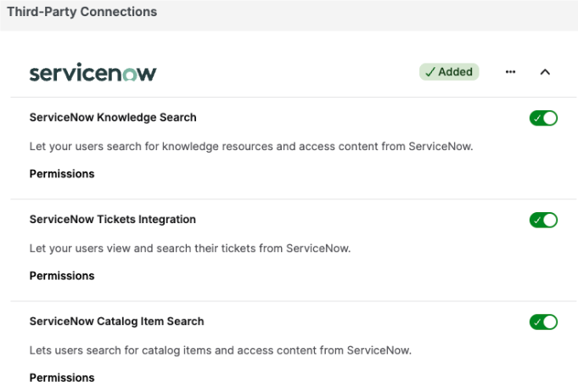
Task: Click the Tickets Integration description text
Action: click(x=190, y=249)
